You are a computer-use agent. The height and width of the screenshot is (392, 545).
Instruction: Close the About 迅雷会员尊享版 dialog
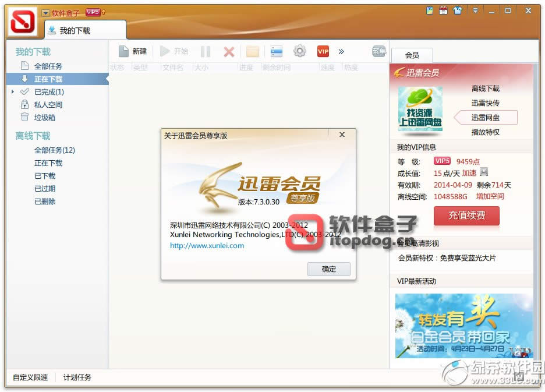(x=342, y=135)
